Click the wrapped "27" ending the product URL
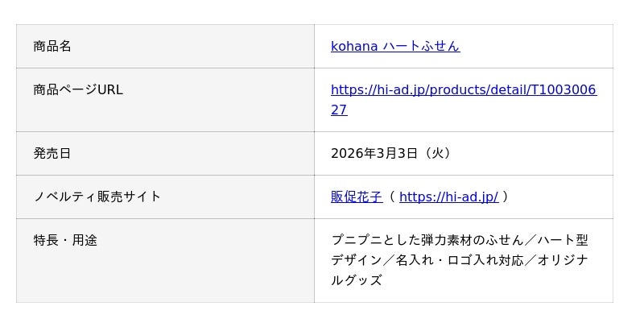 tap(339, 110)
